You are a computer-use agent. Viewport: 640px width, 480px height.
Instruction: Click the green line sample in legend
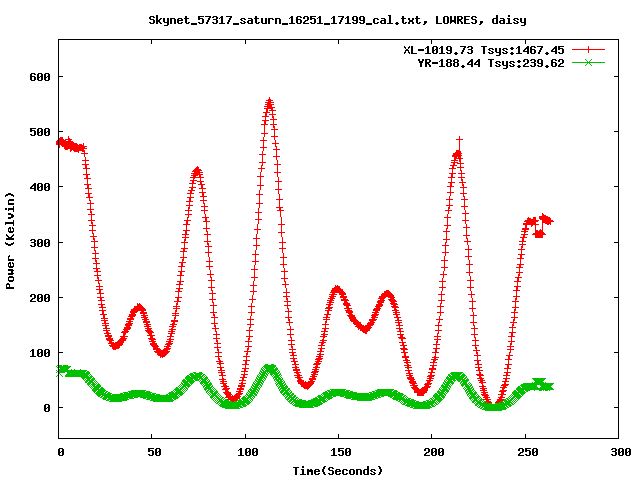point(588,63)
